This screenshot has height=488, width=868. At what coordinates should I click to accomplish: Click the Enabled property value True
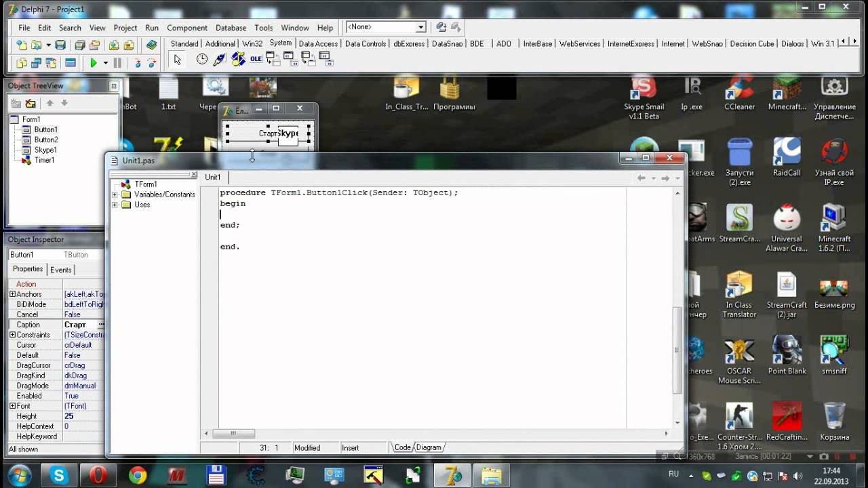pyautogui.click(x=83, y=396)
